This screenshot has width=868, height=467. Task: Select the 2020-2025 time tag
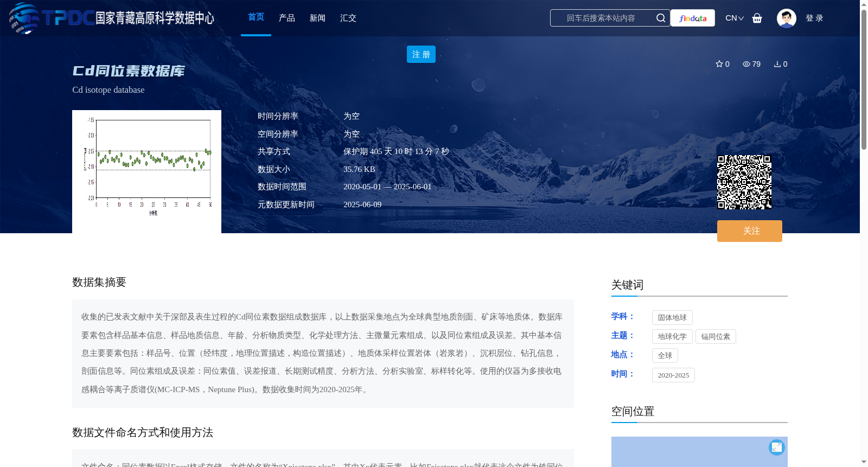(673, 375)
